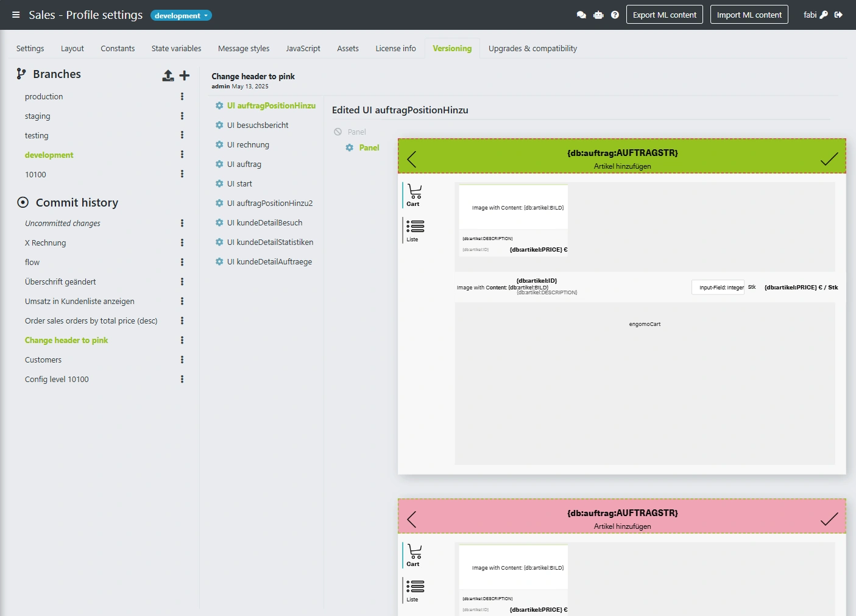Open options menu for the Change header to pink commit

[x=182, y=340]
